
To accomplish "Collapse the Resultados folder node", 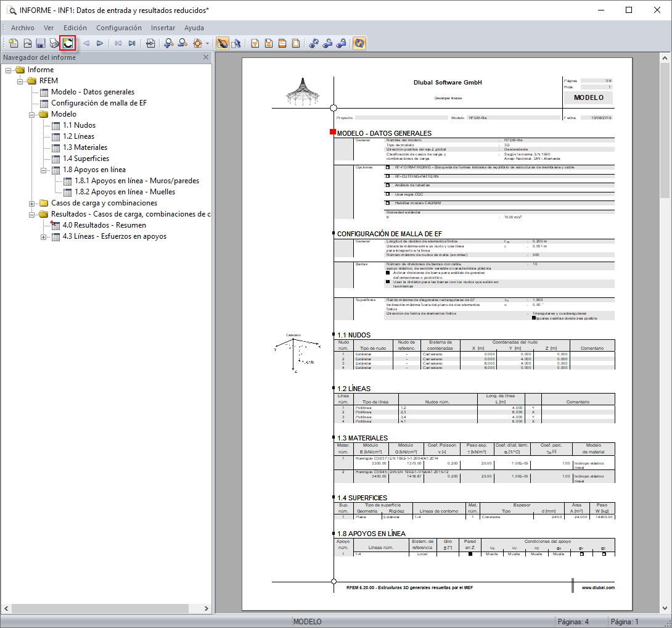I will 31,215.
